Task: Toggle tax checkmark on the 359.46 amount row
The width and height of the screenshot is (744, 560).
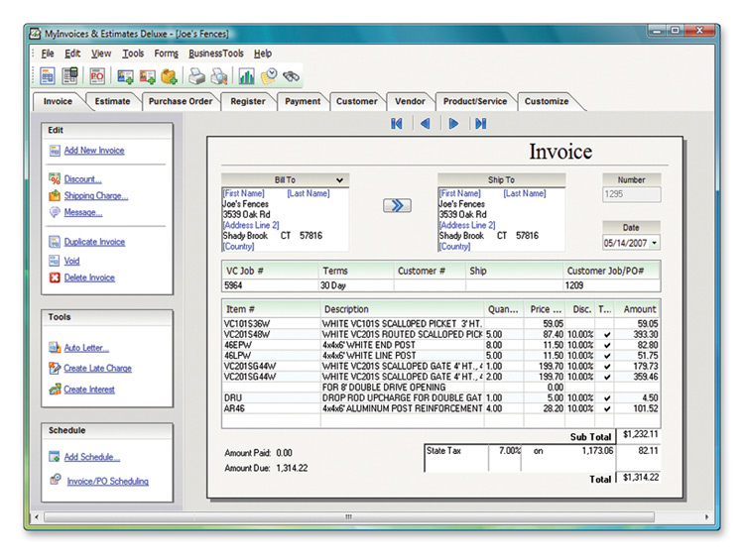Action: pos(607,377)
